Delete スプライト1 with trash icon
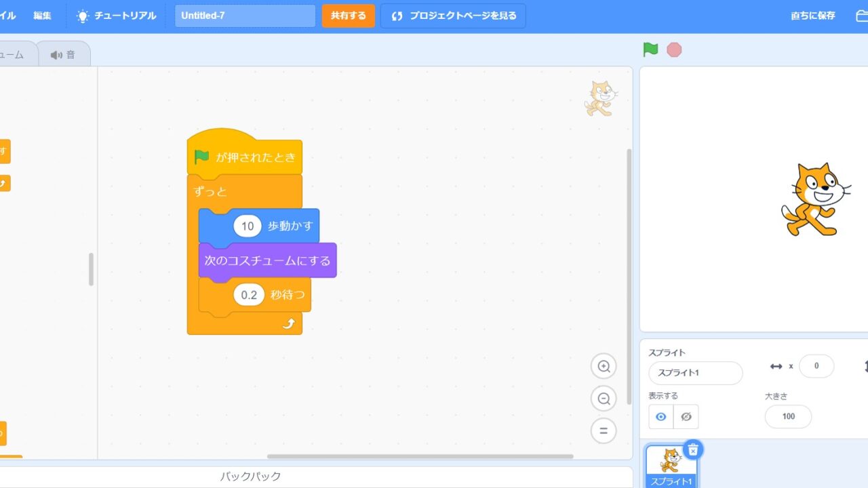This screenshot has height=488, width=868. 692,450
